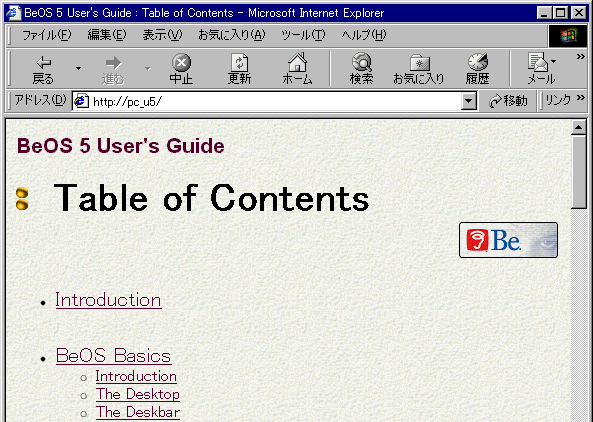Open the History (履歴) toolbar icon

pyautogui.click(x=477, y=69)
